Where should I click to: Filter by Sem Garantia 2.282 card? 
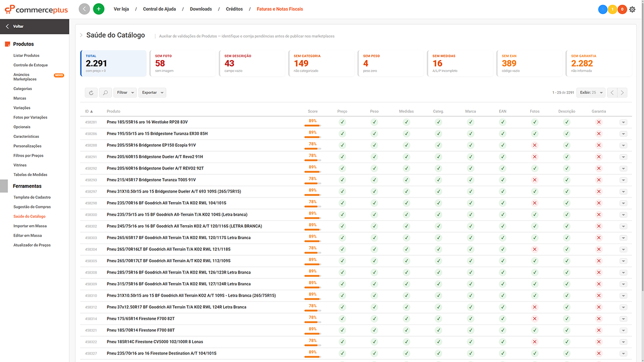tap(599, 63)
